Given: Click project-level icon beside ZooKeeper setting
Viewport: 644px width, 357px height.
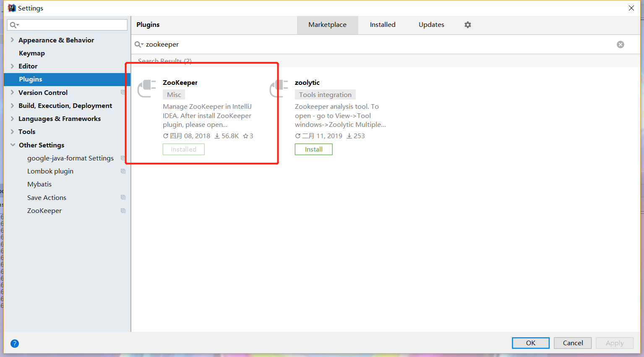Looking at the screenshot, I should (123, 211).
